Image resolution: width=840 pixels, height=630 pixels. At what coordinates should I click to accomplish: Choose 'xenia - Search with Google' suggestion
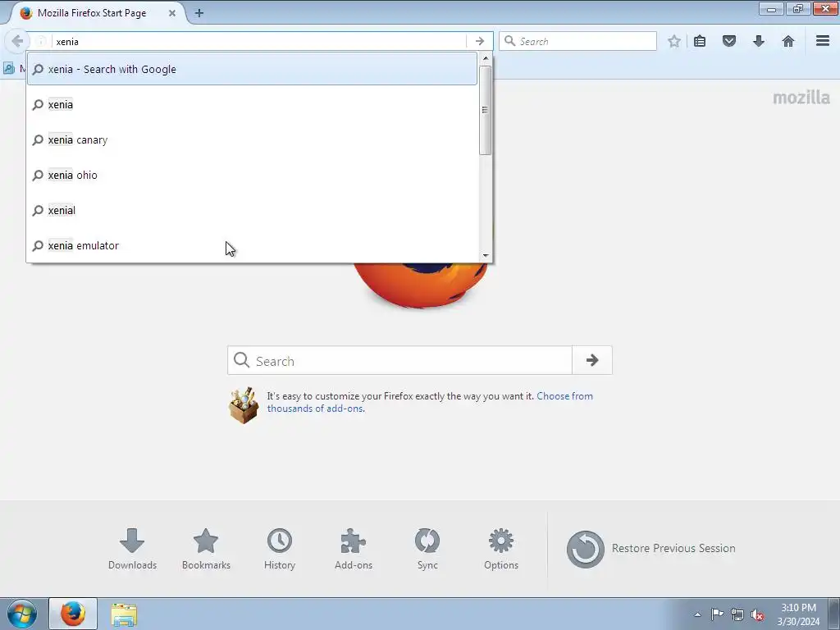coord(252,69)
